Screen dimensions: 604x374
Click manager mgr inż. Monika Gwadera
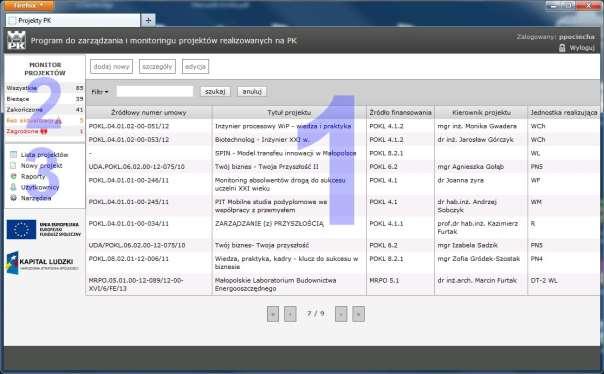(x=477, y=126)
